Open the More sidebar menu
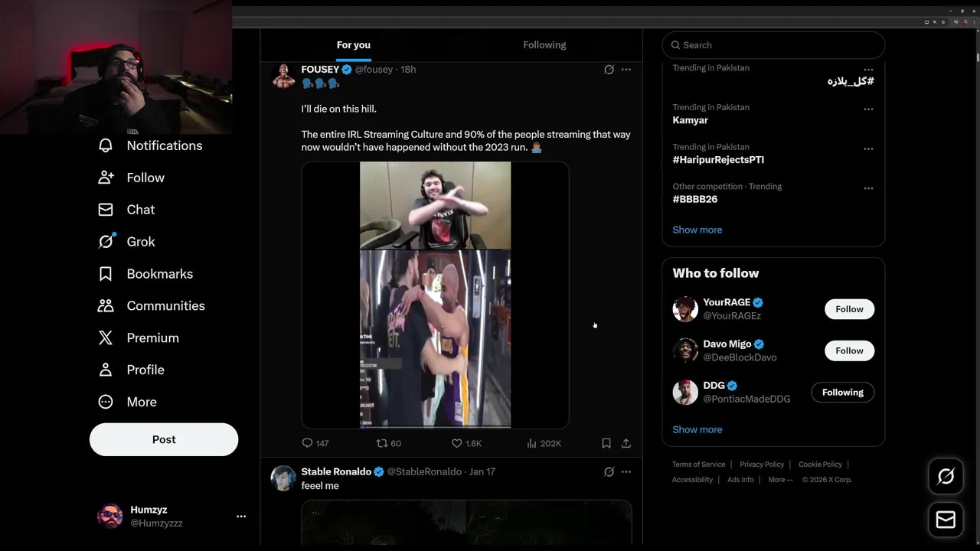Screen dimensions: 980x551 point(127,402)
